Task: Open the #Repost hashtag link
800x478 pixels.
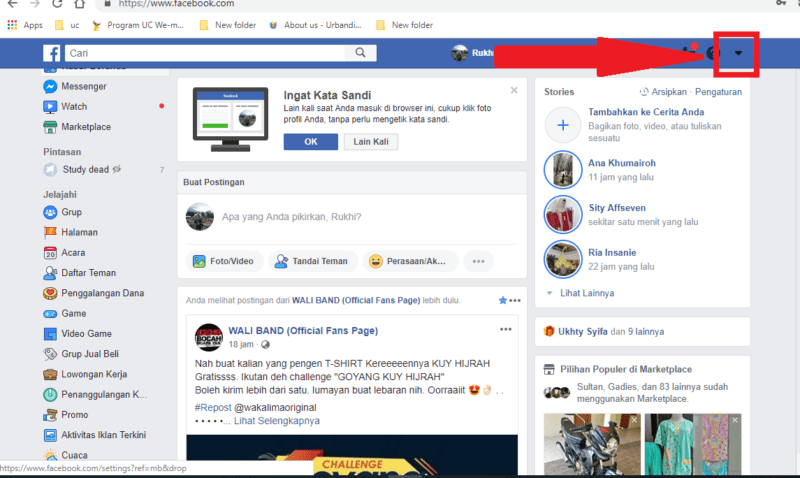Action: pyautogui.click(x=213, y=408)
